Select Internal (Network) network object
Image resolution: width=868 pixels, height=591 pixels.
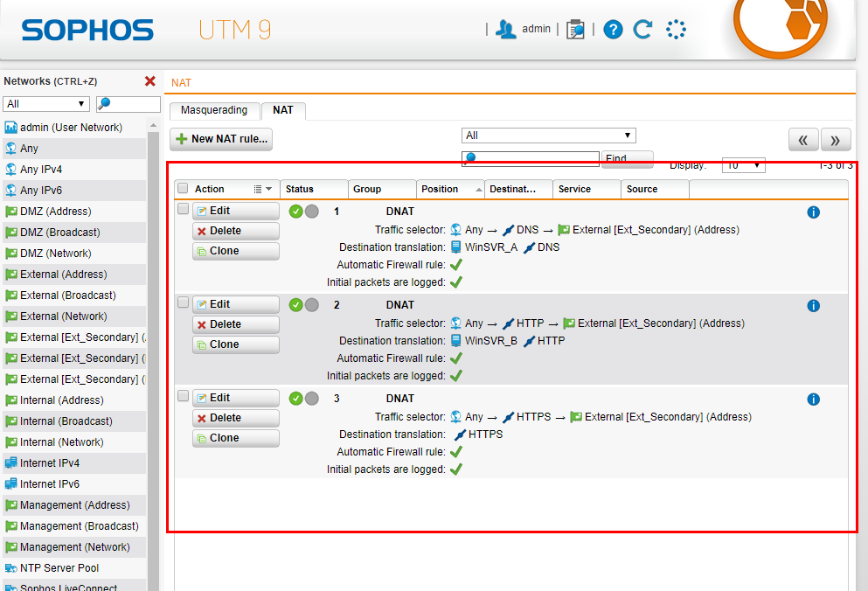coord(74,442)
